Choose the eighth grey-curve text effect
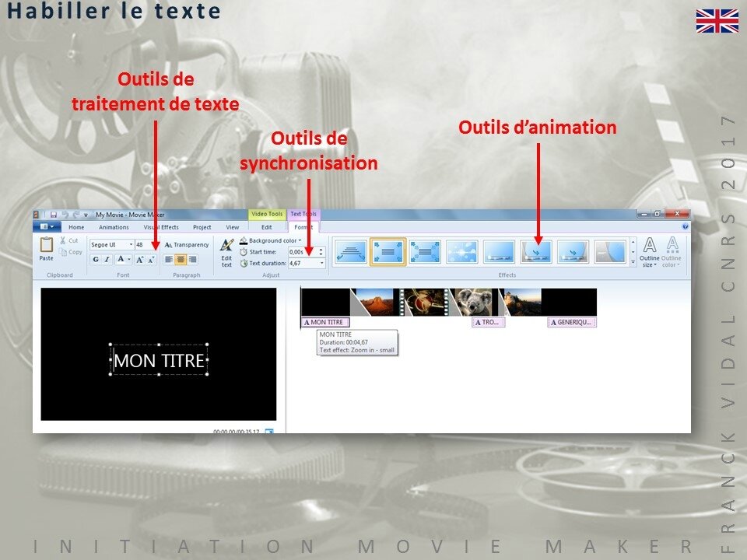 tap(610, 251)
